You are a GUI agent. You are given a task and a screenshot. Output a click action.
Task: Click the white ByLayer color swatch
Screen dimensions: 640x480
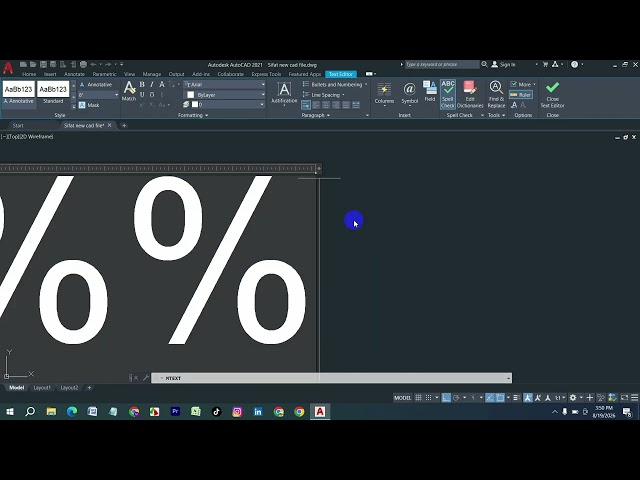coord(191,95)
